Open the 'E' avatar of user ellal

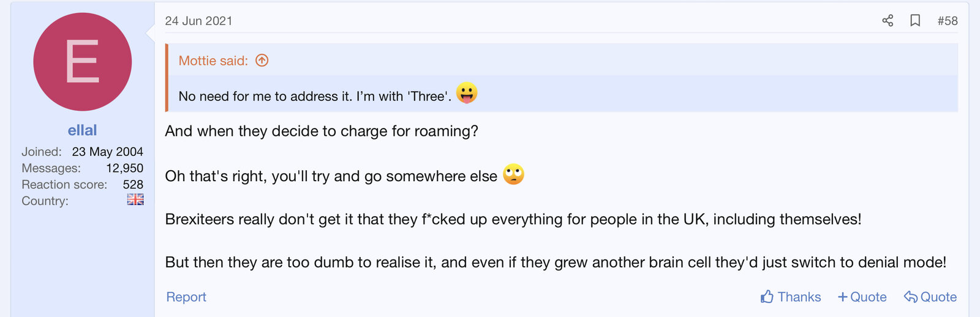click(83, 62)
